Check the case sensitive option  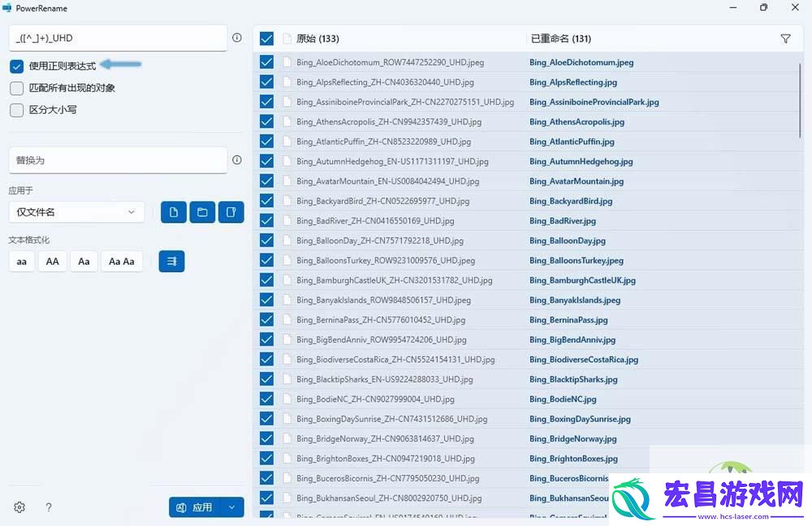click(x=16, y=110)
